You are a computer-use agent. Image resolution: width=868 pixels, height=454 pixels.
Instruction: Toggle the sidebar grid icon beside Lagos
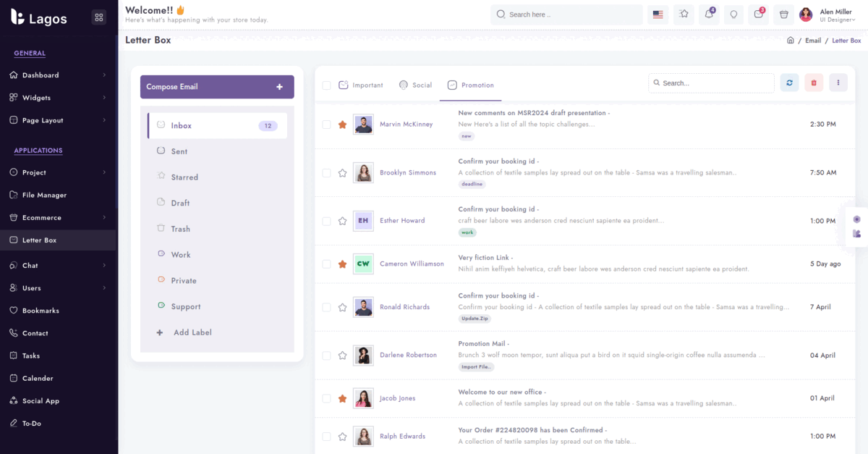pos(99,17)
